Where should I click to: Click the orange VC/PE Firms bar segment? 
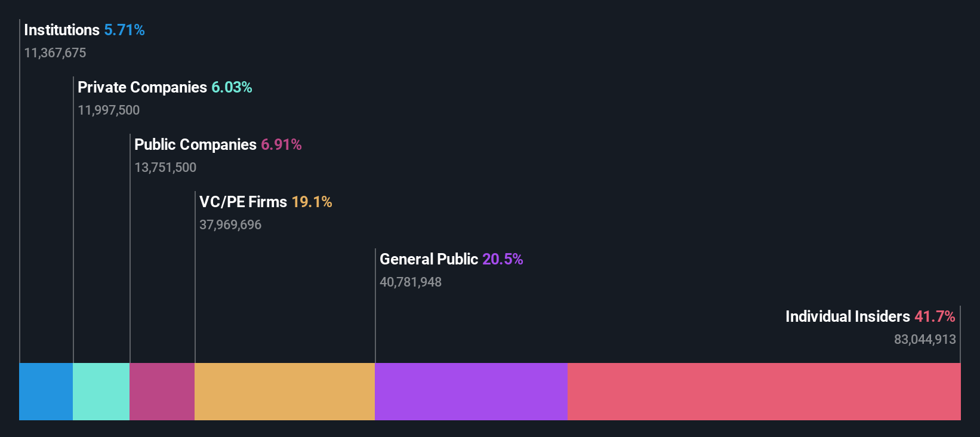[285, 392]
